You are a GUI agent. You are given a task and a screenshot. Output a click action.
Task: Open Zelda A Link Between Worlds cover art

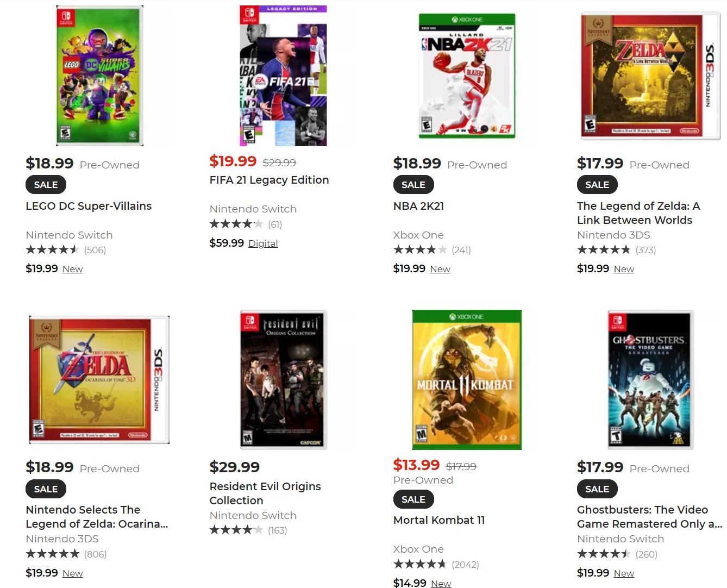tap(650, 76)
